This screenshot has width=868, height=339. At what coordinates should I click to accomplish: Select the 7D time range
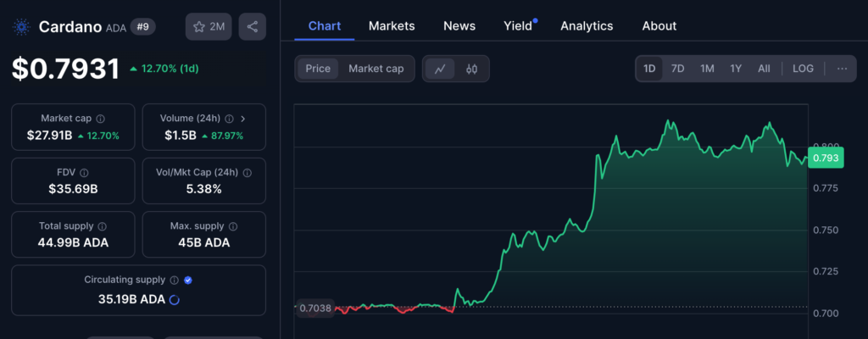tap(677, 69)
